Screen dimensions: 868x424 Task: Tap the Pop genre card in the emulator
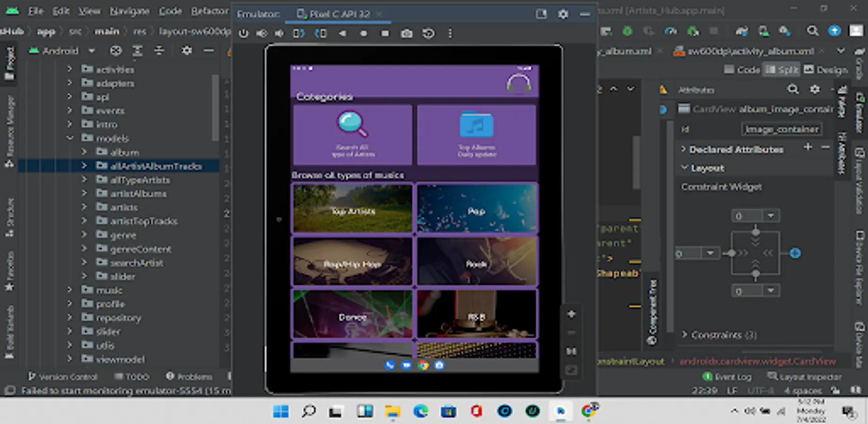[477, 209]
